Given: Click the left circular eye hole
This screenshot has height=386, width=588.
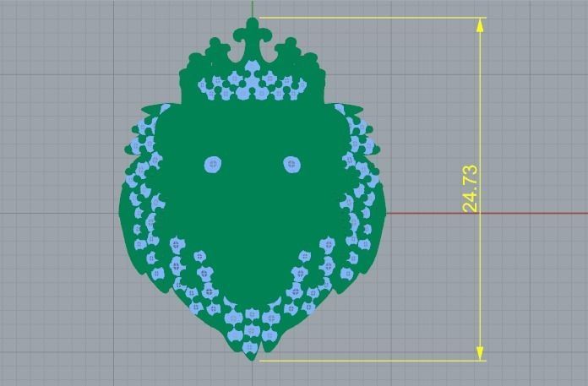Looking at the screenshot, I should click(213, 165).
